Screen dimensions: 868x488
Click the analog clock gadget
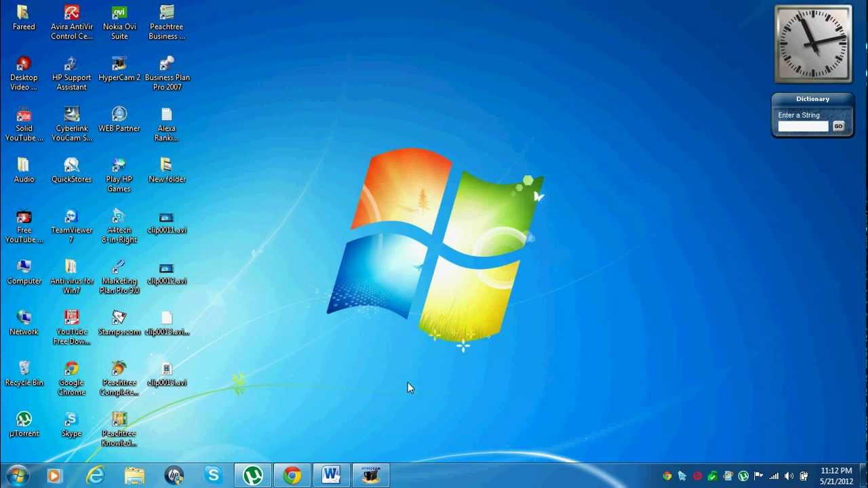click(813, 43)
